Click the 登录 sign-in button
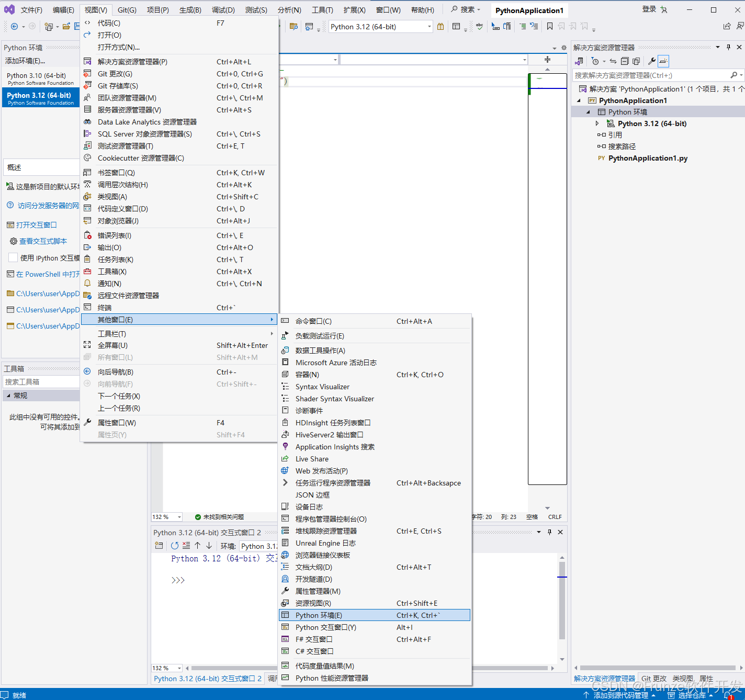The width and height of the screenshot is (745, 700). click(649, 9)
